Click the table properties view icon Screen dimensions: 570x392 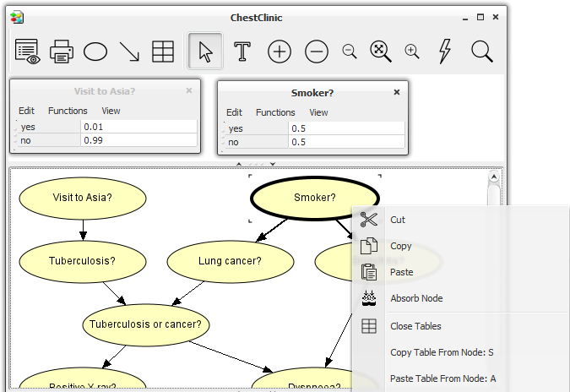tap(27, 52)
